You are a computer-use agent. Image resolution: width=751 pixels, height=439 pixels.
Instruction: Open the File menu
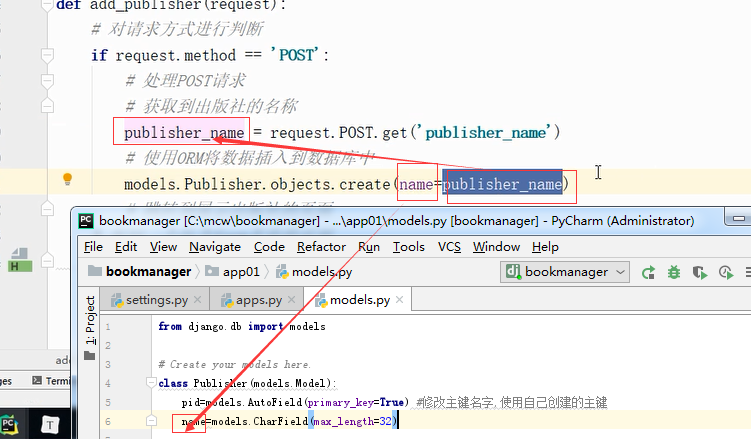pos(93,247)
